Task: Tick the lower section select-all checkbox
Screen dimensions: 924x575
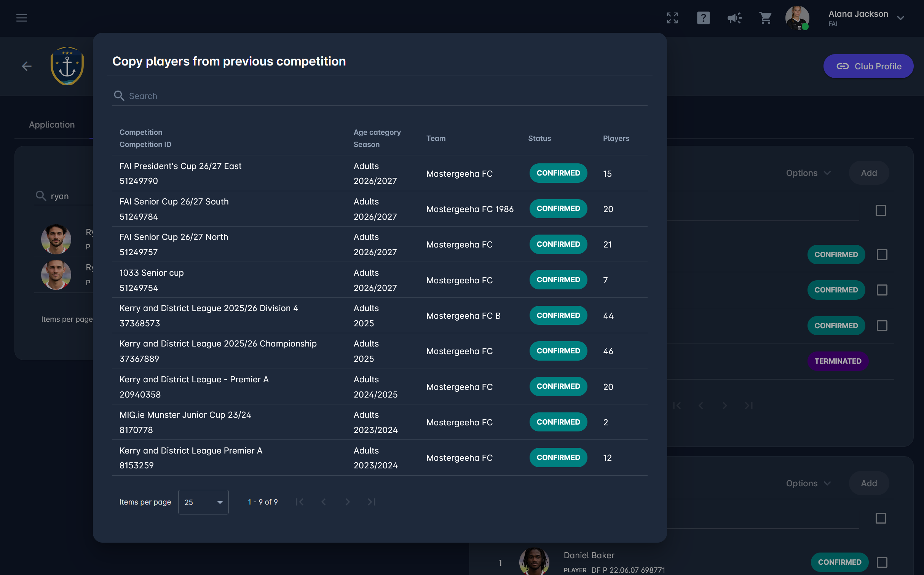Action: click(x=881, y=518)
